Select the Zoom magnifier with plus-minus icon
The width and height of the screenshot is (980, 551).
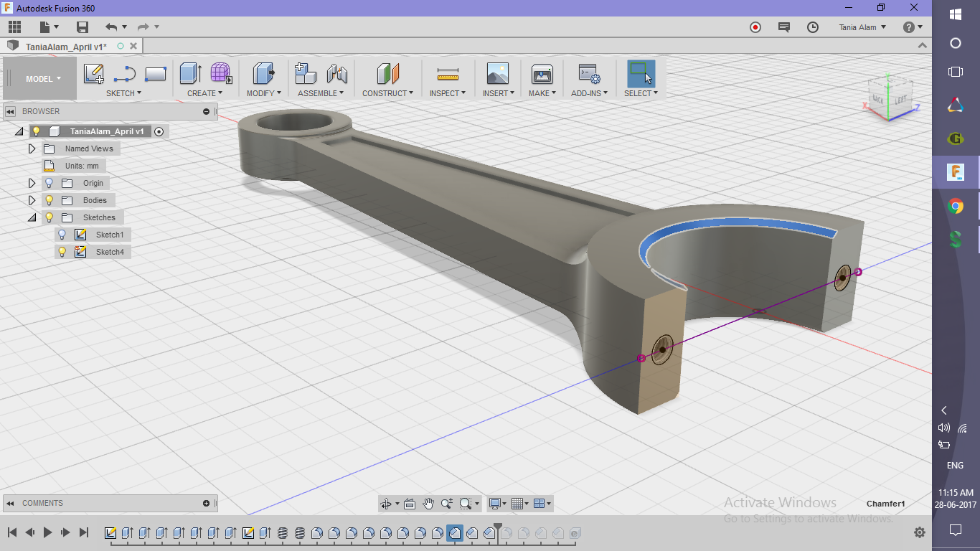pyautogui.click(x=447, y=504)
